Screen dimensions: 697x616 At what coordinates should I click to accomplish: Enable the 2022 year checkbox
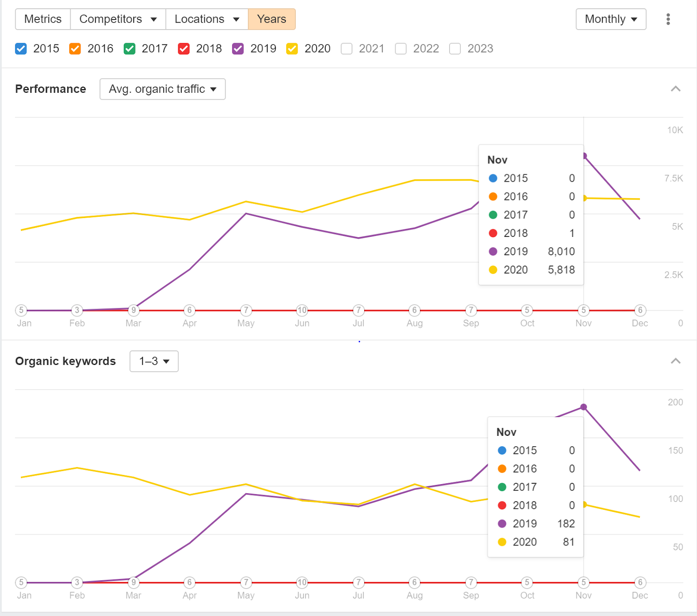point(401,49)
